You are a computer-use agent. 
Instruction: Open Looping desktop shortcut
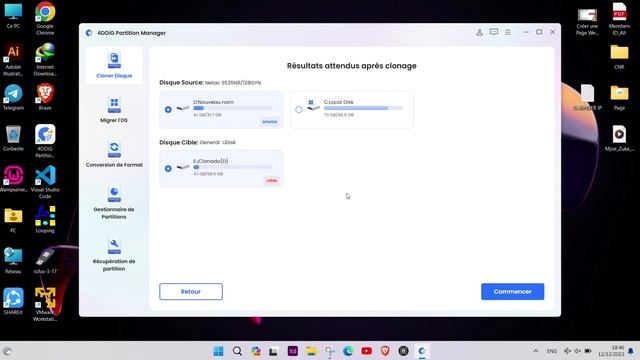45,220
